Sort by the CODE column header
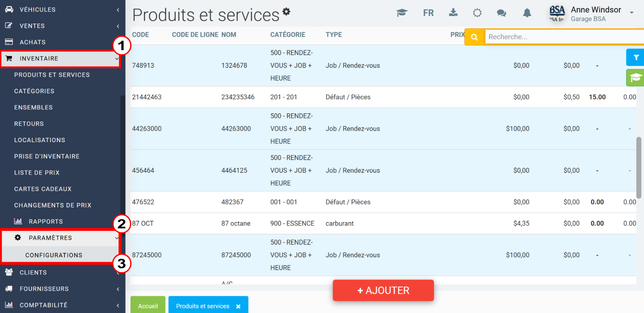 coord(140,34)
